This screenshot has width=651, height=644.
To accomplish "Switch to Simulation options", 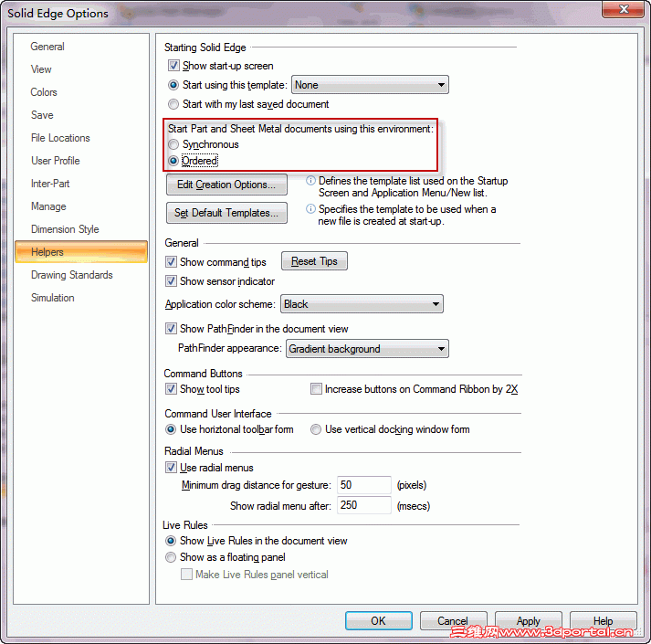I will tap(53, 298).
